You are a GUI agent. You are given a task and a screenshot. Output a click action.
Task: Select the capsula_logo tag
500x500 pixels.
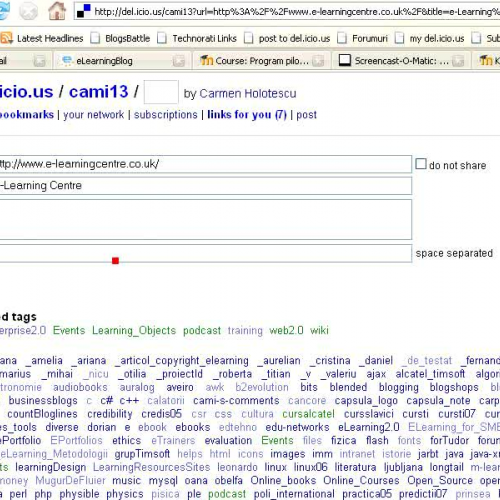point(366,401)
